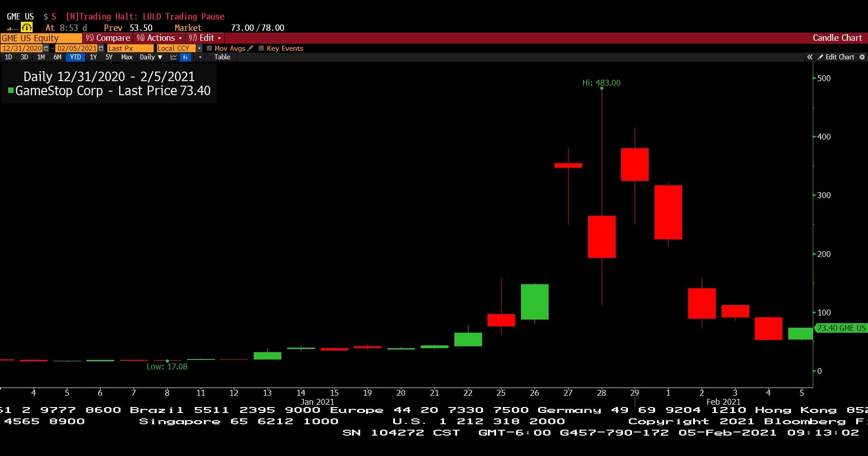
Task: Click the chart legend title 'Daily 12/31/2020 - 2/5/2021'
Action: pyautogui.click(x=109, y=77)
